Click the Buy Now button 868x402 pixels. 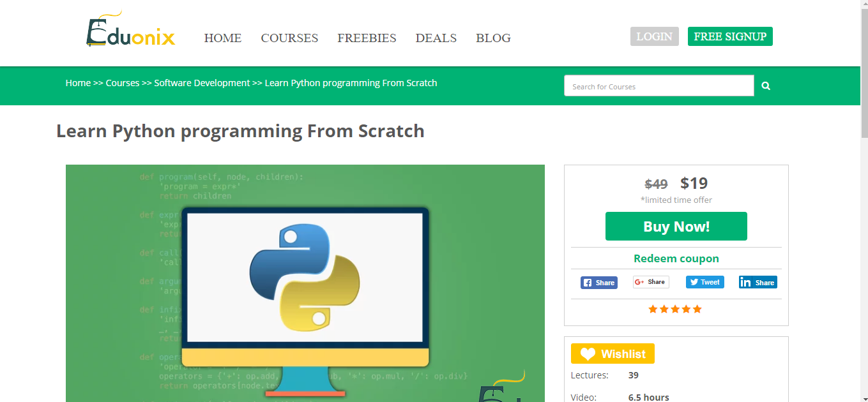pyautogui.click(x=676, y=226)
